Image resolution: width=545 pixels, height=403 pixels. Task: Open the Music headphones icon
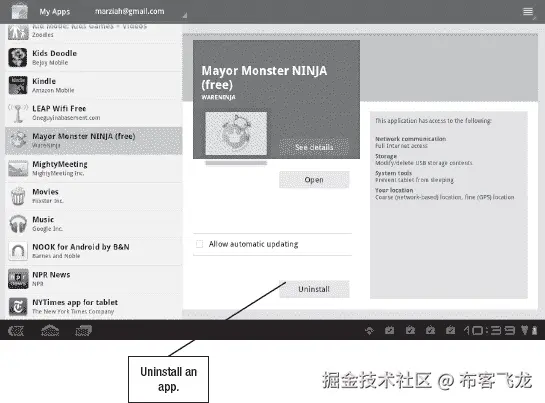click(x=18, y=224)
